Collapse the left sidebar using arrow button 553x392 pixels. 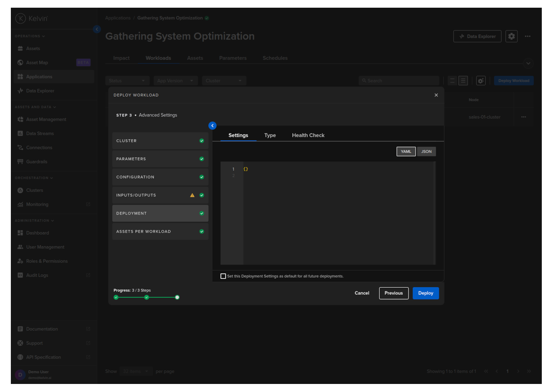pyautogui.click(x=97, y=29)
